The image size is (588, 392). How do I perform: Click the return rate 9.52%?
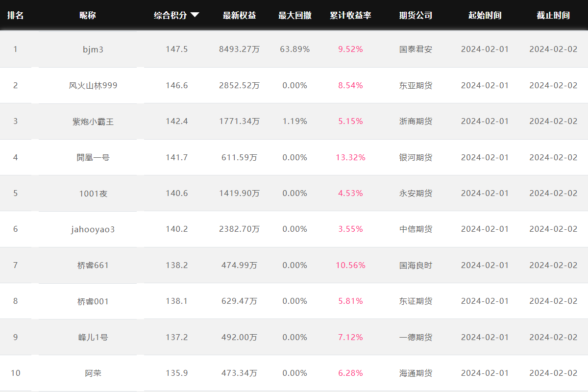pos(351,49)
